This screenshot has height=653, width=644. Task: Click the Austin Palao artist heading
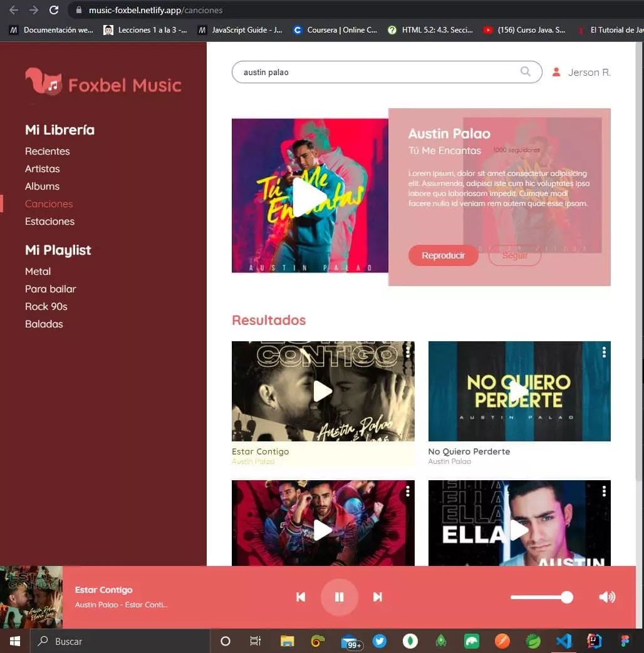point(449,134)
